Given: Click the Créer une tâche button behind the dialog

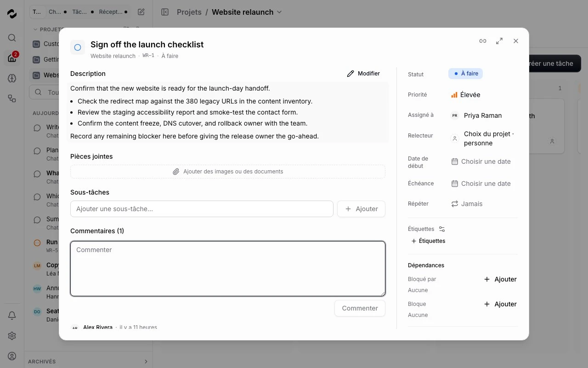Looking at the screenshot, I should click(555, 63).
